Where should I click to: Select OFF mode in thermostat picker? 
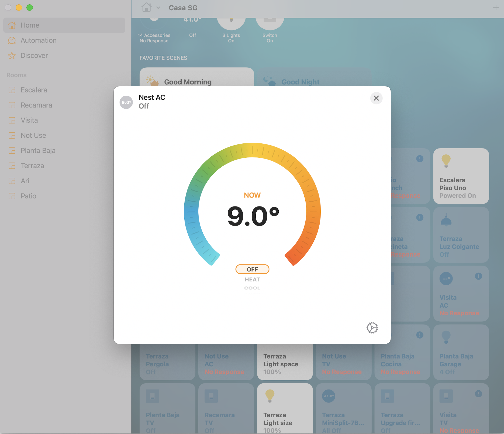tap(252, 269)
